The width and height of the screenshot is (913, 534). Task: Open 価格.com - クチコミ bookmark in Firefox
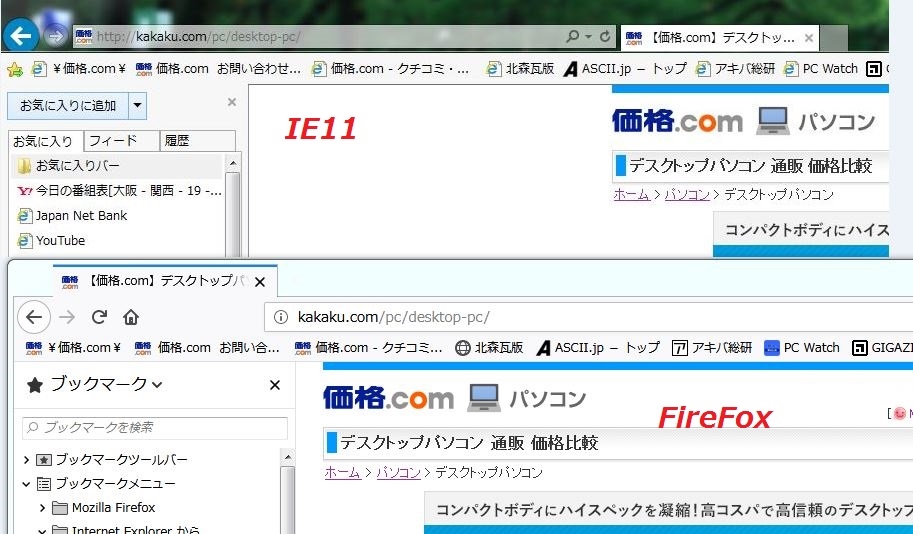coord(368,348)
